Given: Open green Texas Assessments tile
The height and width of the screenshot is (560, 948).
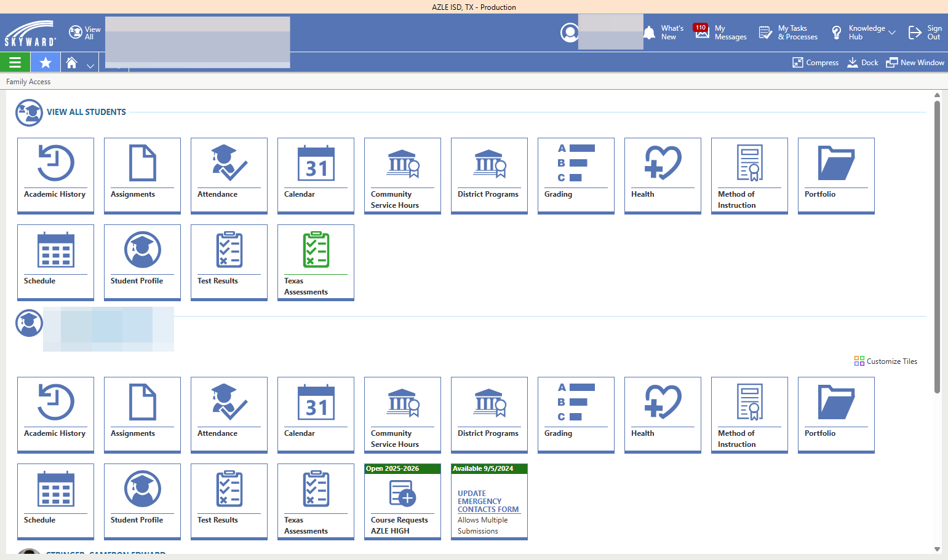Looking at the screenshot, I should point(316,262).
